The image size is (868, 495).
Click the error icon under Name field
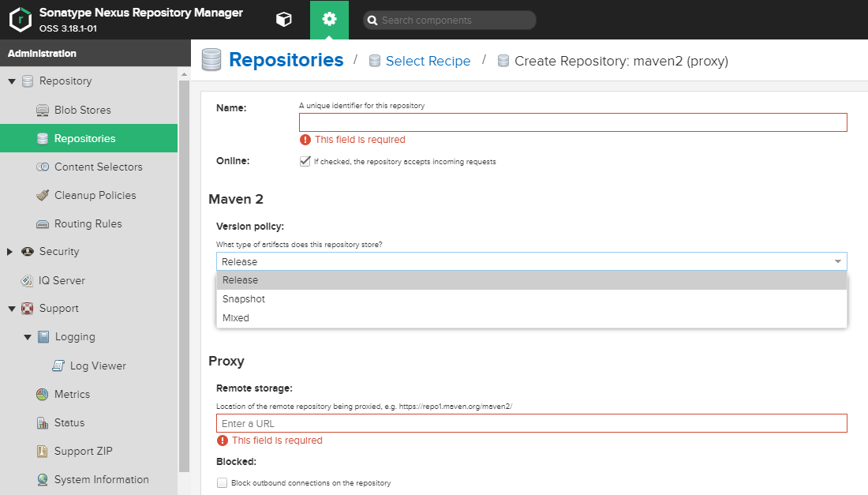[305, 140]
